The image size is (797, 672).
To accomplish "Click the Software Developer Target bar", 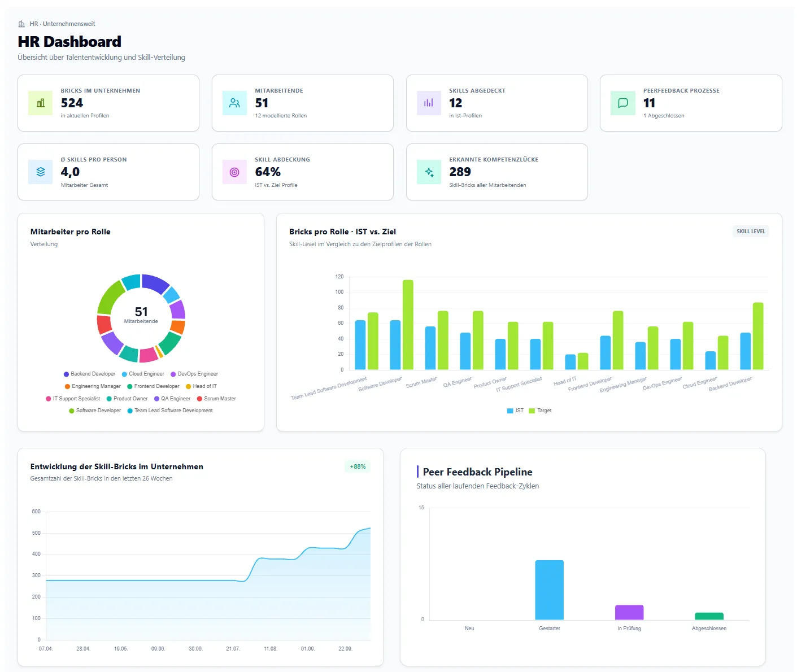I will click(x=408, y=325).
